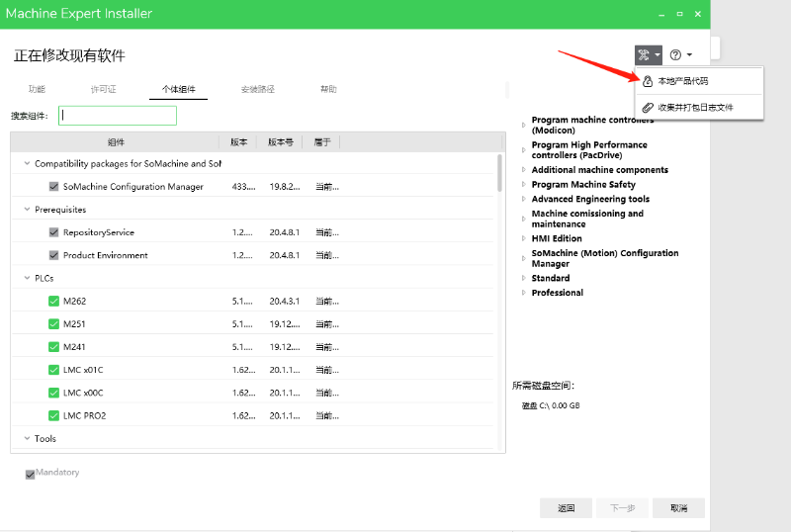Switch to the 帮助 tab
The image size is (791, 532).
(x=328, y=89)
